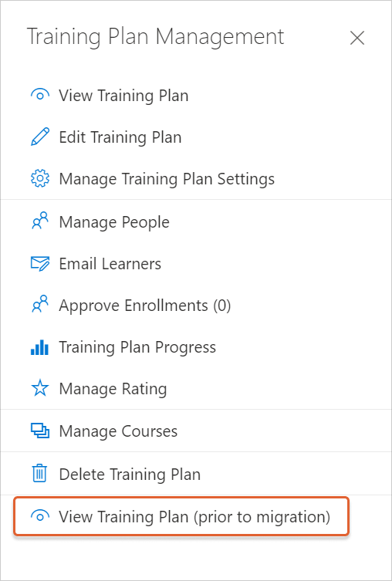The height and width of the screenshot is (581, 392).
Task: Click the star icon next to Manage Rating
Action: (39, 388)
